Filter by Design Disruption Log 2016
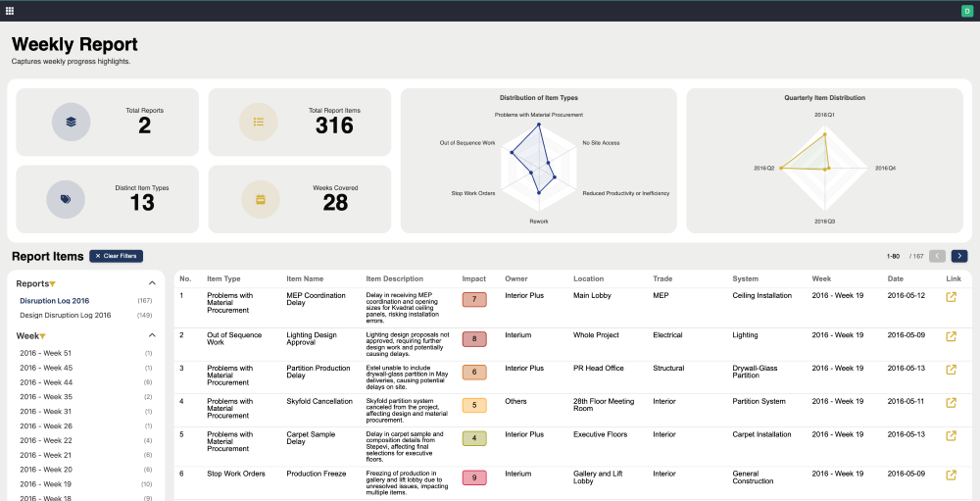Image resolution: width=980 pixels, height=501 pixels. pos(66,316)
